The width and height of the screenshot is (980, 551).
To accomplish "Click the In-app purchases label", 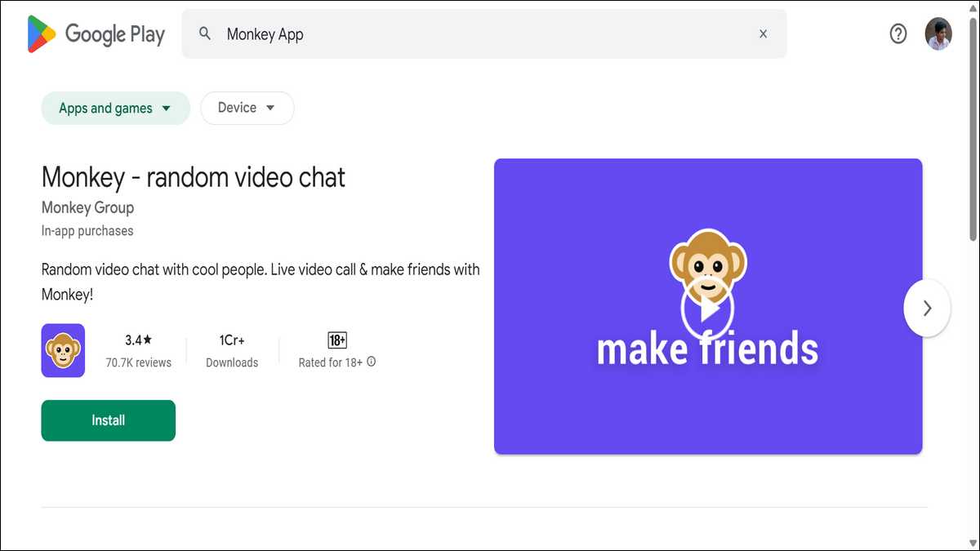I will coord(87,231).
